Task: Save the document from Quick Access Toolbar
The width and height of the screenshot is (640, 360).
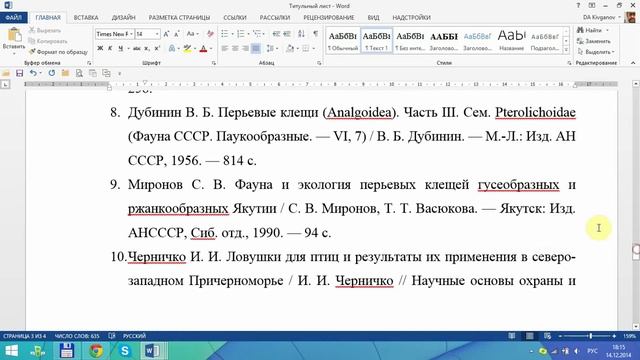Action: tap(19, 73)
